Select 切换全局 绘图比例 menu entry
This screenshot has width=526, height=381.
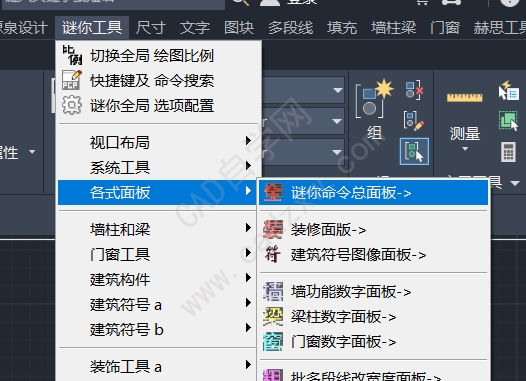coord(158,55)
